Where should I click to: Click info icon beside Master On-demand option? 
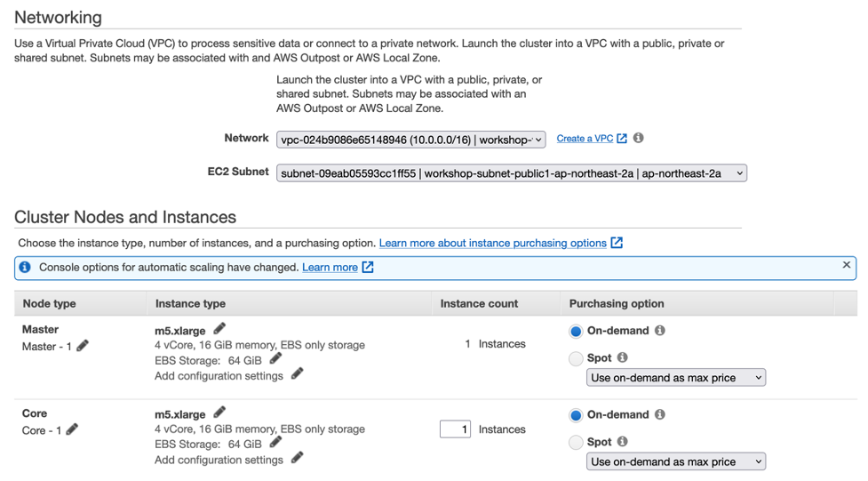click(659, 330)
